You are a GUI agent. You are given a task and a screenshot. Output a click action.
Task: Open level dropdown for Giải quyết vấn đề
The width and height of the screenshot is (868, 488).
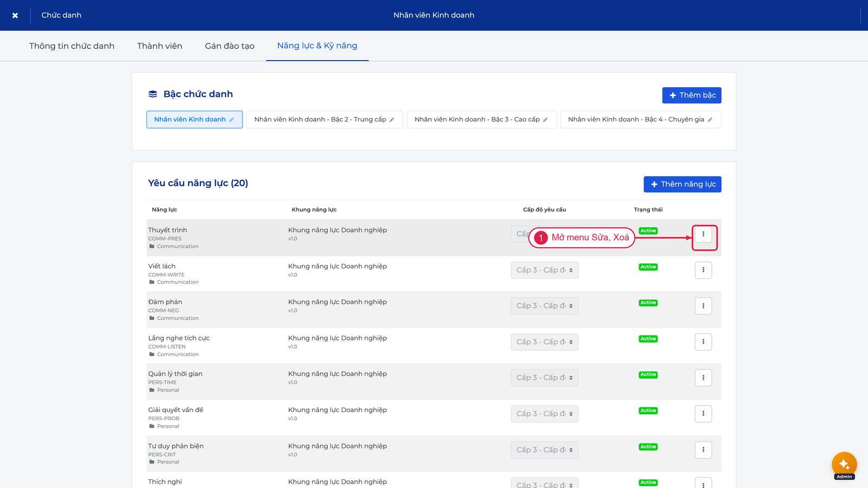point(545,414)
